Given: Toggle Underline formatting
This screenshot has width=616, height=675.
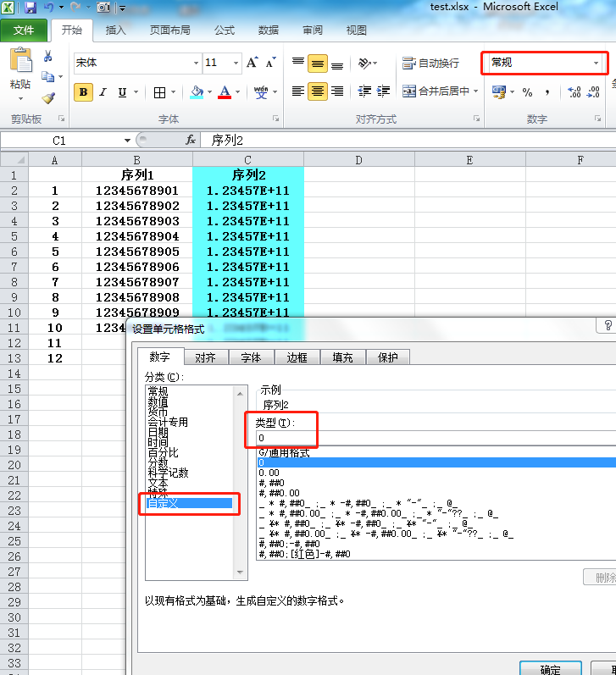Looking at the screenshot, I should click(x=122, y=92).
